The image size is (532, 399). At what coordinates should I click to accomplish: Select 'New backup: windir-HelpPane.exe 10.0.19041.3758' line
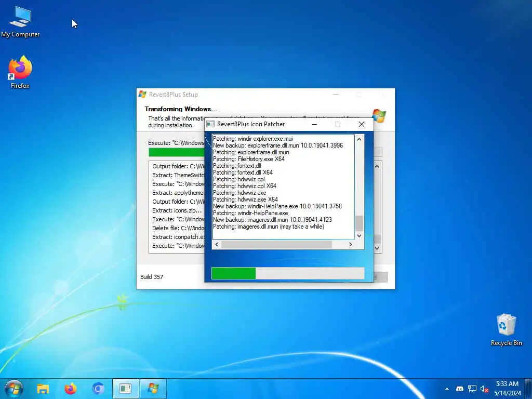point(277,206)
